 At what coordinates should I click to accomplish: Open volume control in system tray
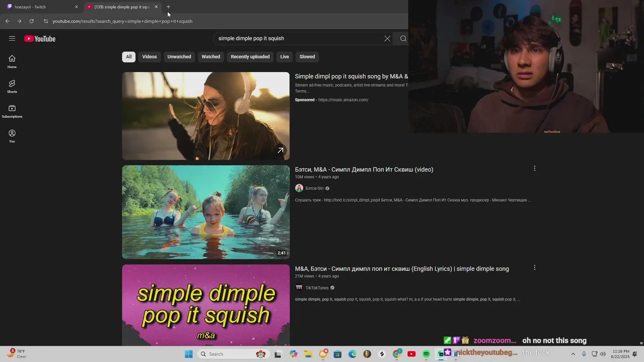pos(603,354)
